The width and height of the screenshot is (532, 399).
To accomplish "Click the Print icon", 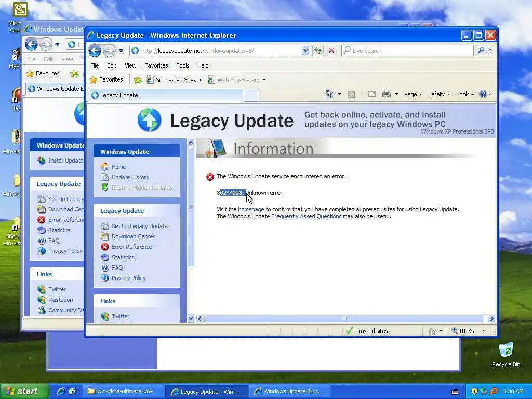I will (386, 95).
